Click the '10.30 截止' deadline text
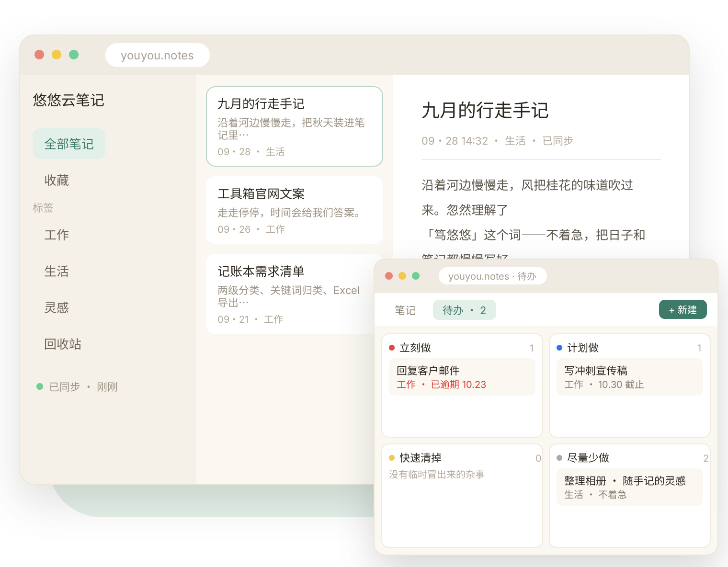Viewport: 728px width, 567px height. pos(621,385)
